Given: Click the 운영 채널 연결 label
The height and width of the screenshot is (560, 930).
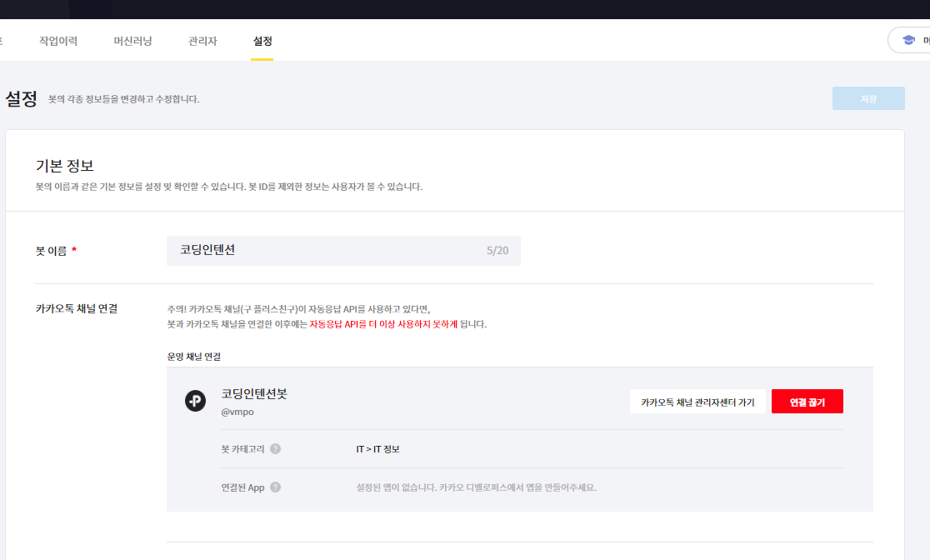Looking at the screenshot, I should pos(194,357).
